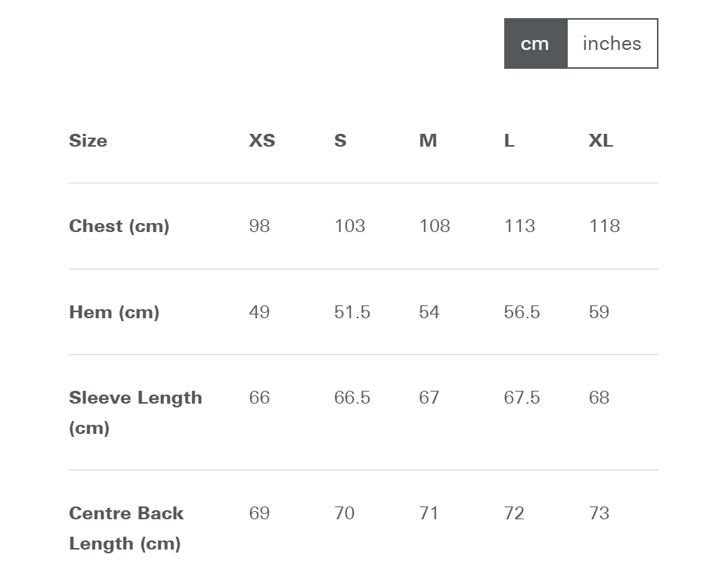Select the Chest (cm) row label
The image size is (728, 576).
pos(119,226)
